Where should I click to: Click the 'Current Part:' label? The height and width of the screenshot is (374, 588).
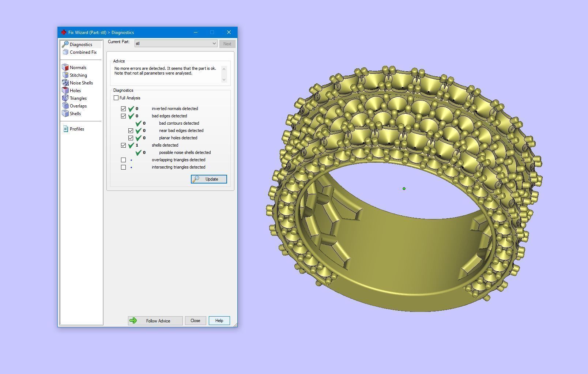(119, 42)
